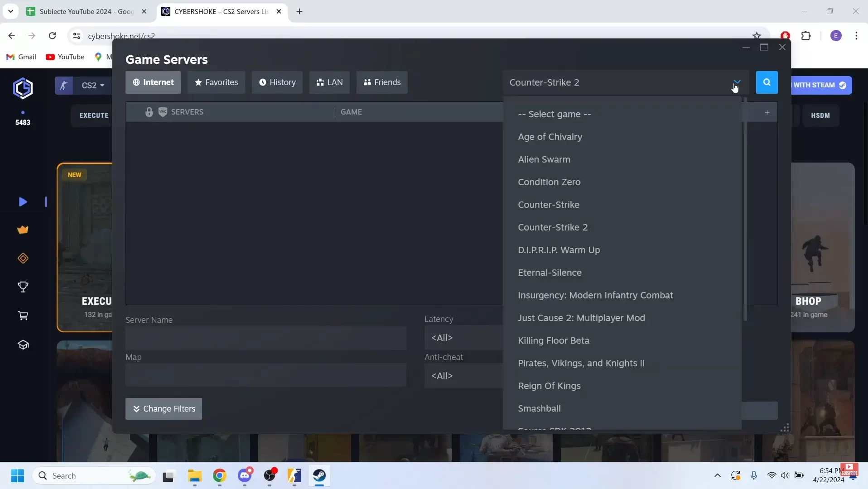This screenshot has width=868, height=489.
Task: Open Steam from the taskbar
Action: coord(319,475)
